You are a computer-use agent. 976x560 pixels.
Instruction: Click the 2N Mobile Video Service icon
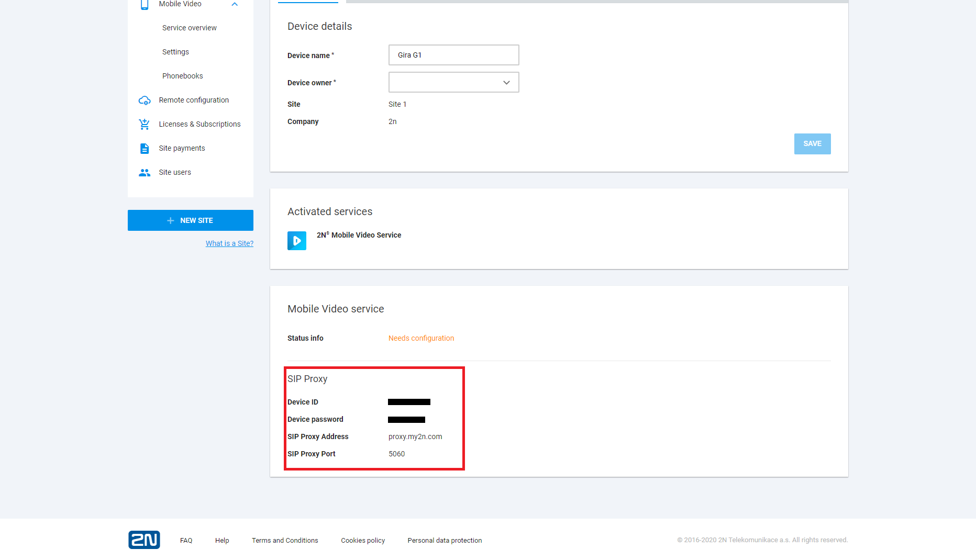[x=297, y=241]
